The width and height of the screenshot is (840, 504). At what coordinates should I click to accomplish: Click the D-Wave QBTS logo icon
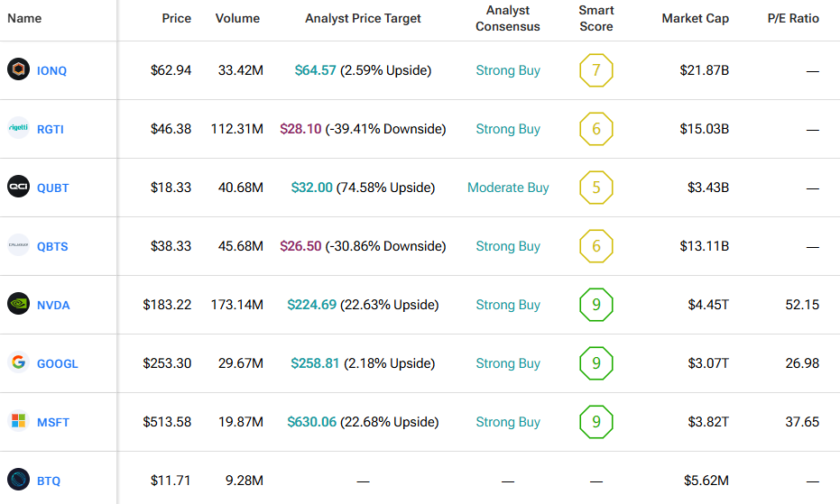pos(18,245)
